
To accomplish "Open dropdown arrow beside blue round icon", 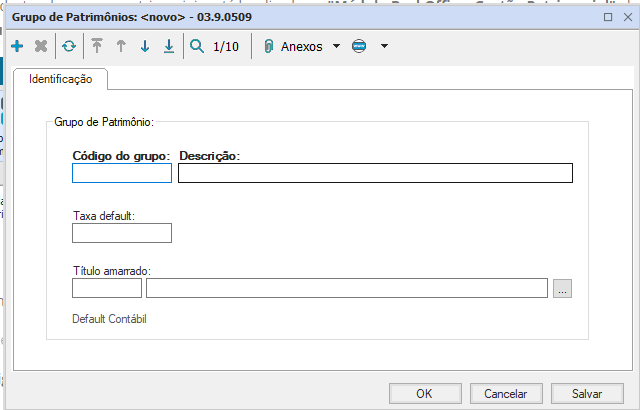I will pos(384,46).
